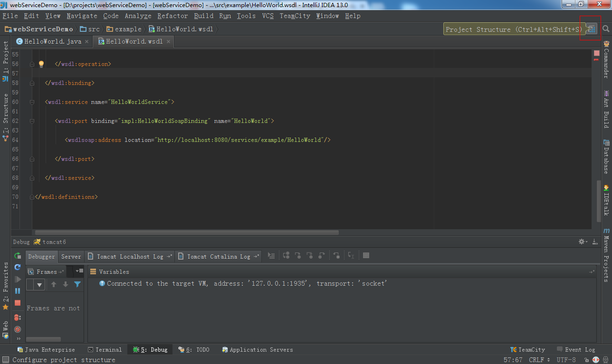The image size is (612, 364).
Task: Rerun tomcat6 debug session
Action: pos(18,256)
